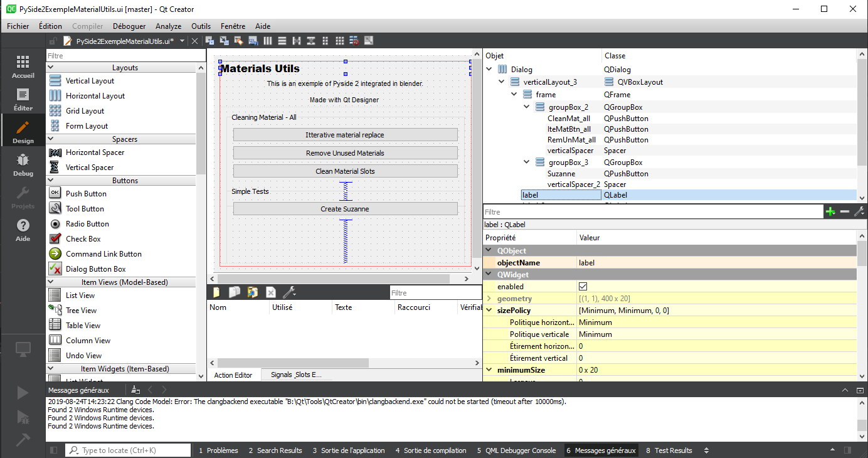Toggle left sidebar visibility in status bar
The image size is (868, 458).
54,450
